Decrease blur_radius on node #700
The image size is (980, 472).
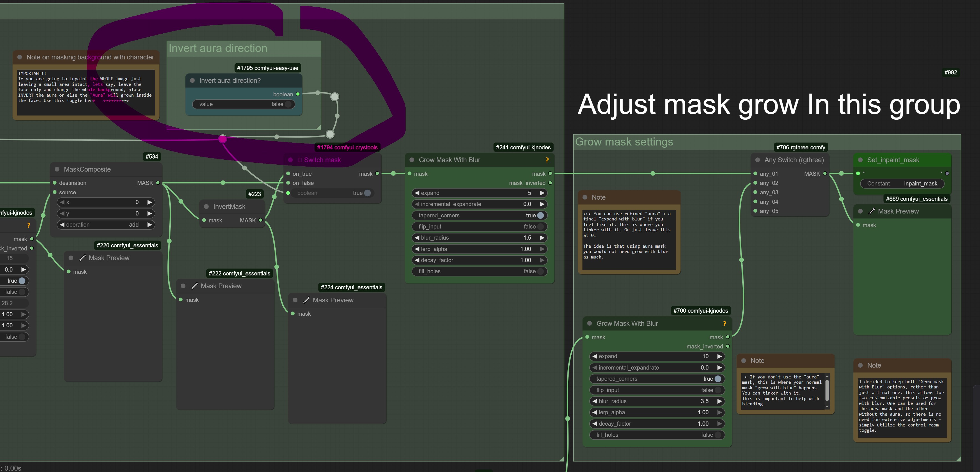tap(595, 401)
